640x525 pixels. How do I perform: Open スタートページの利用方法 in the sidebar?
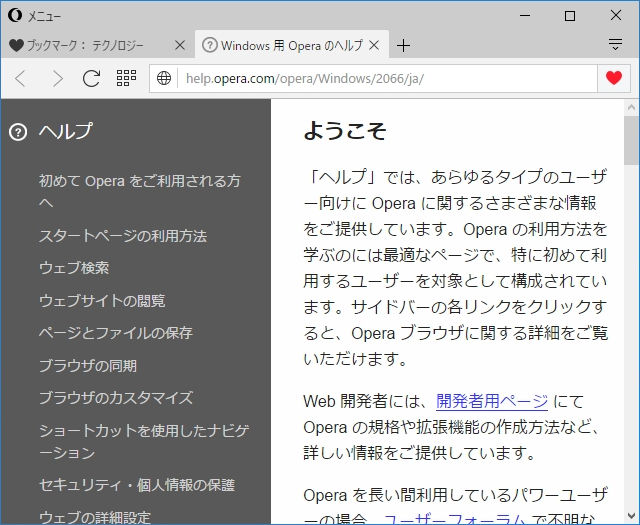click(123, 236)
